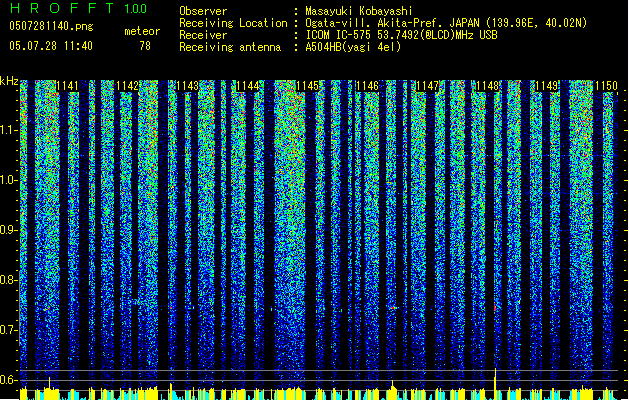Screen dimensions: 629x400
Task: Click the 0.7 frequency axis label
Action: coord(9,330)
